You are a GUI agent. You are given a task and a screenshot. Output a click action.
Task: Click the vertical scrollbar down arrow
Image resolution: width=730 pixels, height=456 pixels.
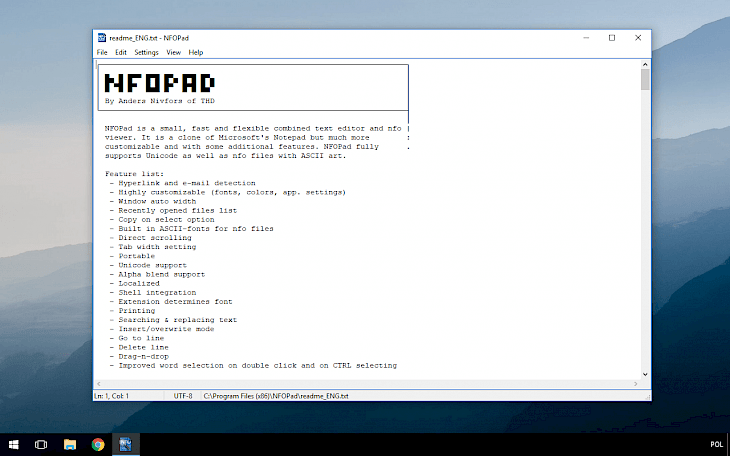[645, 374]
